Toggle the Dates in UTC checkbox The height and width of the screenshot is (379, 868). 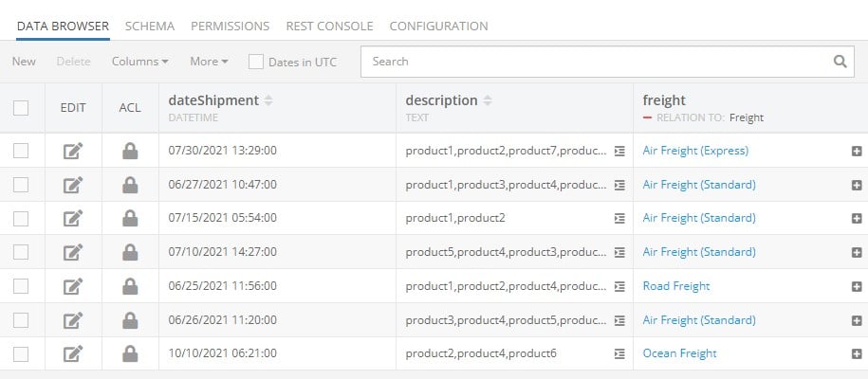(256, 62)
